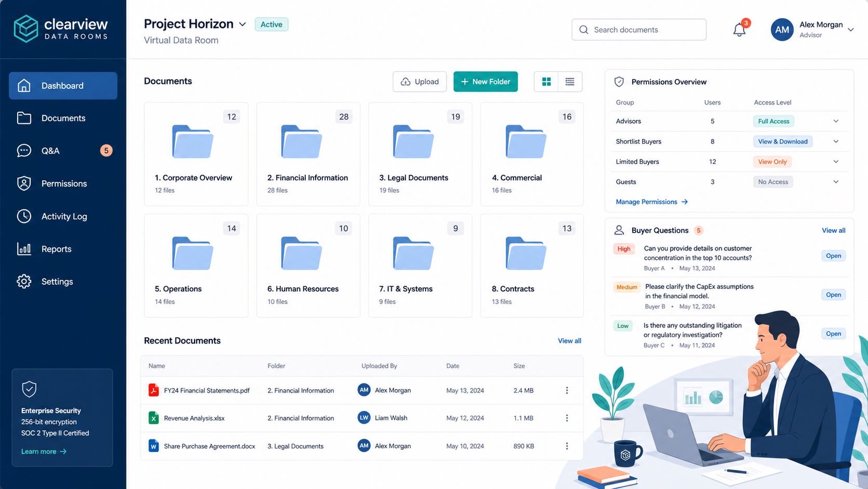Click the Word icon of Share Purchase Agreement

click(154, 446)
